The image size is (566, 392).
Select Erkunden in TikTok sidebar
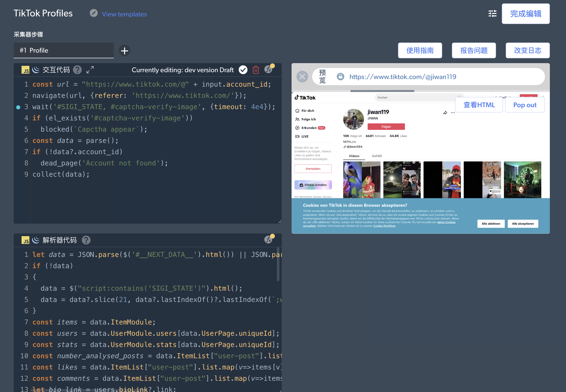pos(309,128)
